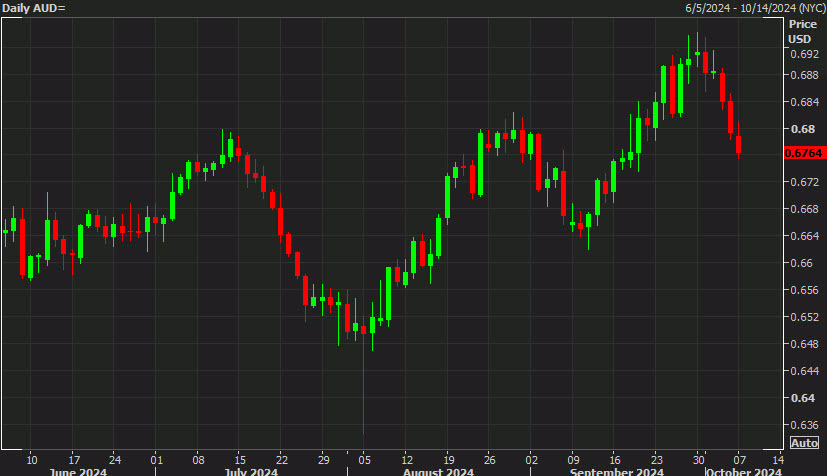827x476 pixels.
Task: Click the 0.688 price axis value
Action: [804, 75]
